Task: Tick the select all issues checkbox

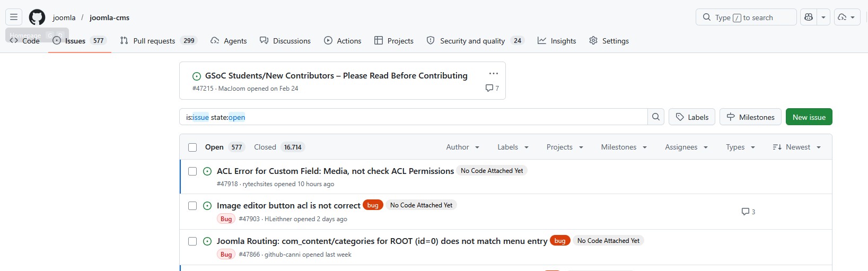Action: tap(192, 147)
